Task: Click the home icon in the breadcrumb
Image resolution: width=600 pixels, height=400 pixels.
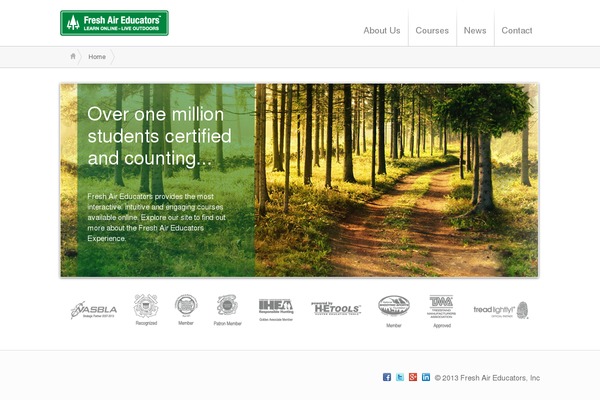Action: (73, 56)
